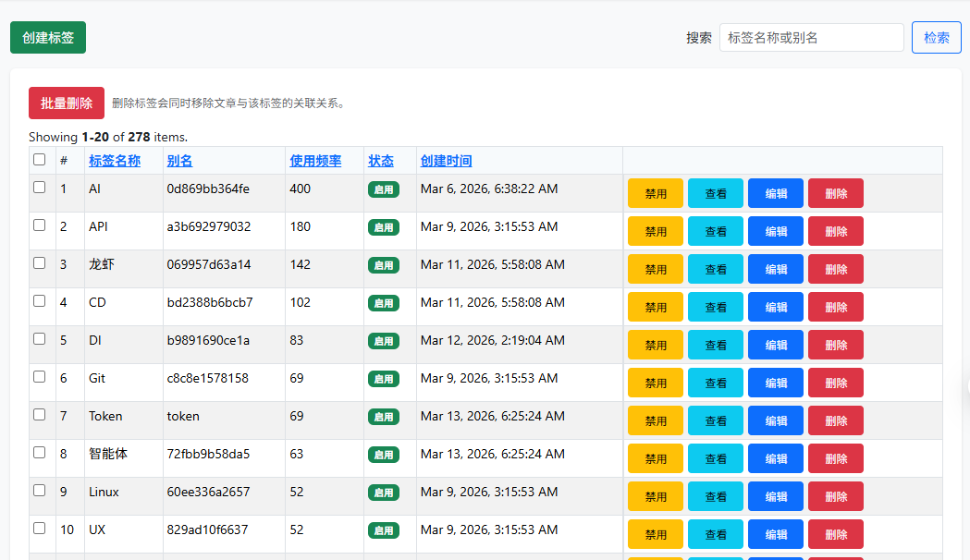This screenshot has width=970, height=560.
Task: Edit the 智能体 tag with 编辑
Action: (776, 458)
